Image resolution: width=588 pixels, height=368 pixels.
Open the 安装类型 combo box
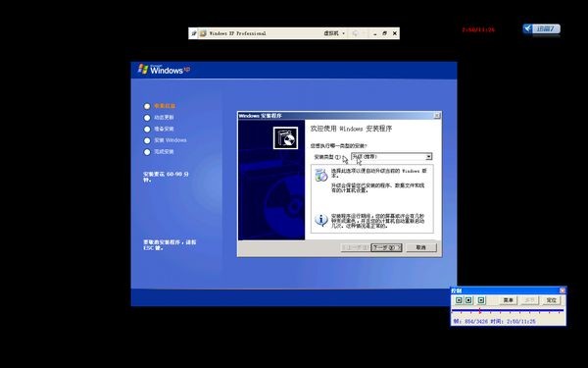coord(391,157)
